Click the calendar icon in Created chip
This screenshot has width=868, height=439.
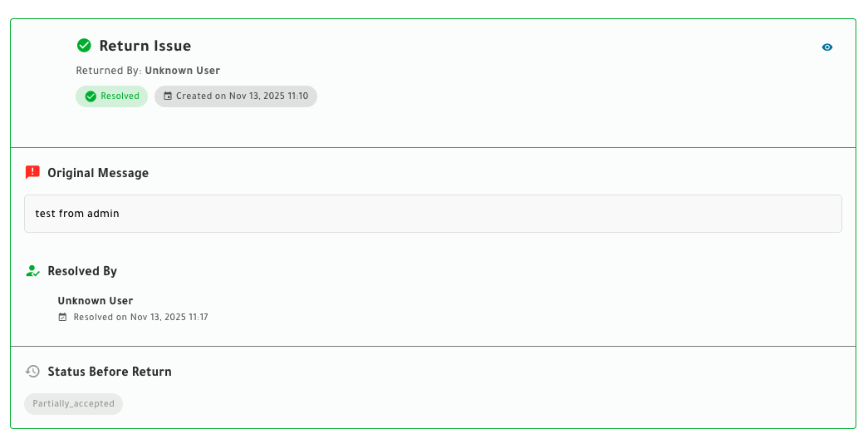click(168, 96)
